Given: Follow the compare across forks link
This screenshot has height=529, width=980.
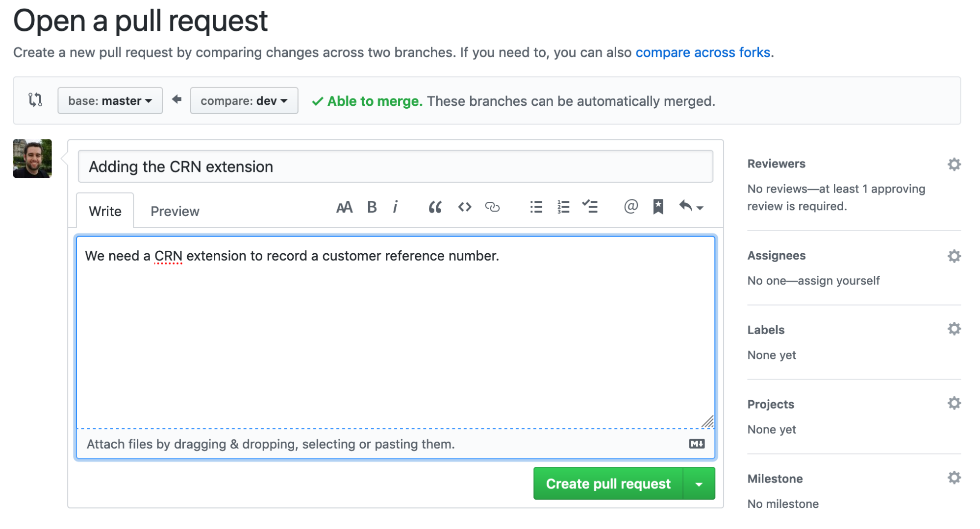Looking at the screenshot, I should click(703, 52).
